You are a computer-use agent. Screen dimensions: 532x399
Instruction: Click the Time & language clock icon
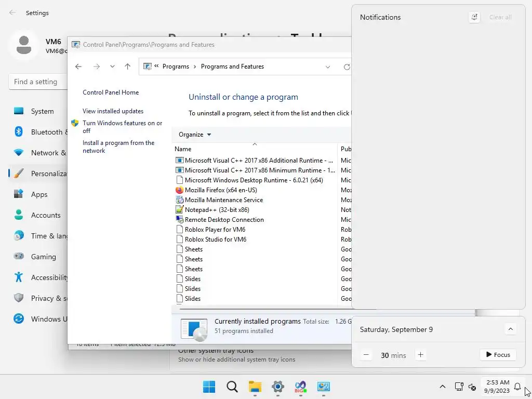[19, 236]
